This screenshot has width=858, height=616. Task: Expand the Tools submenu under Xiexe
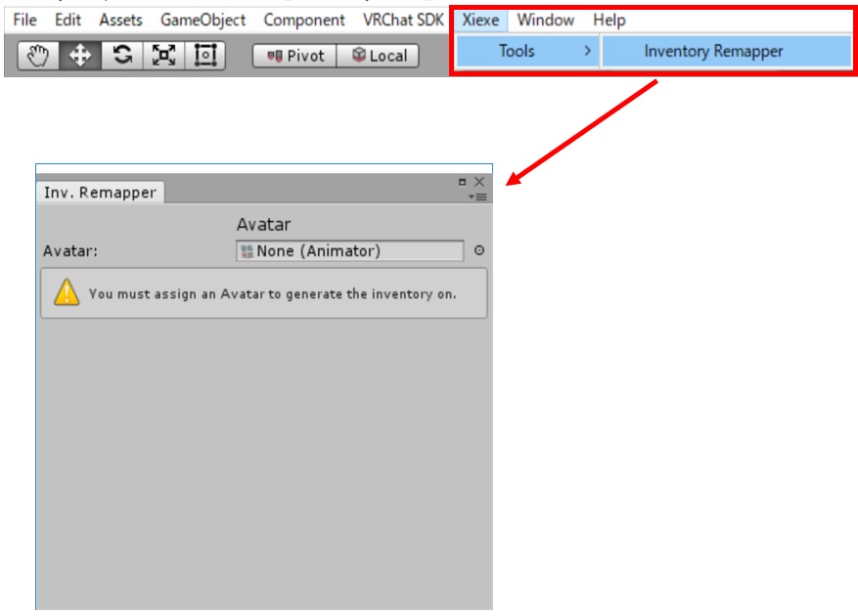525,51
